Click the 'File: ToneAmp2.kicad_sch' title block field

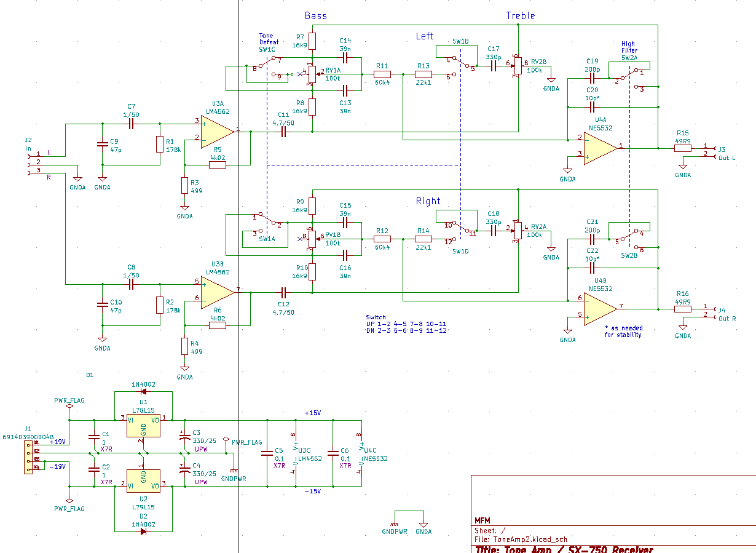521,539
